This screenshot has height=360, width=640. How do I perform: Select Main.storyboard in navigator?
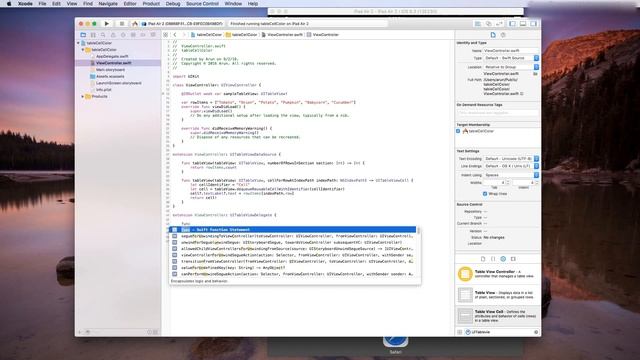(x=110, y=70)
